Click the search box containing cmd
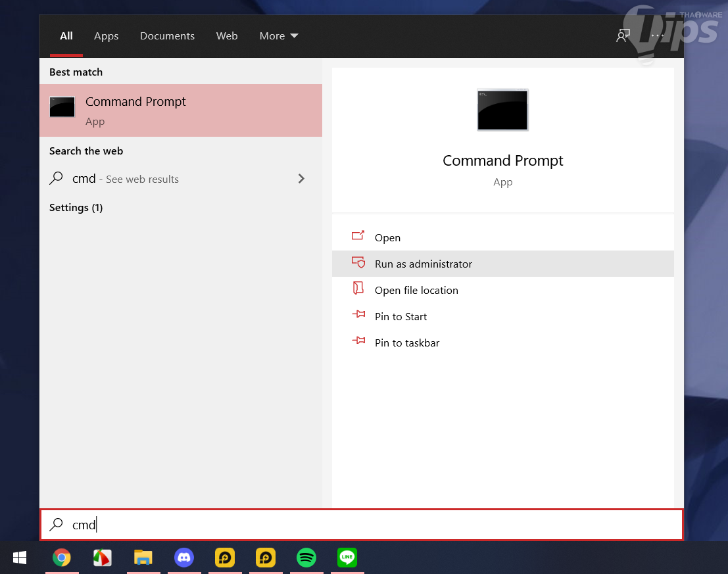728x574 pixels. click(362, 525)
